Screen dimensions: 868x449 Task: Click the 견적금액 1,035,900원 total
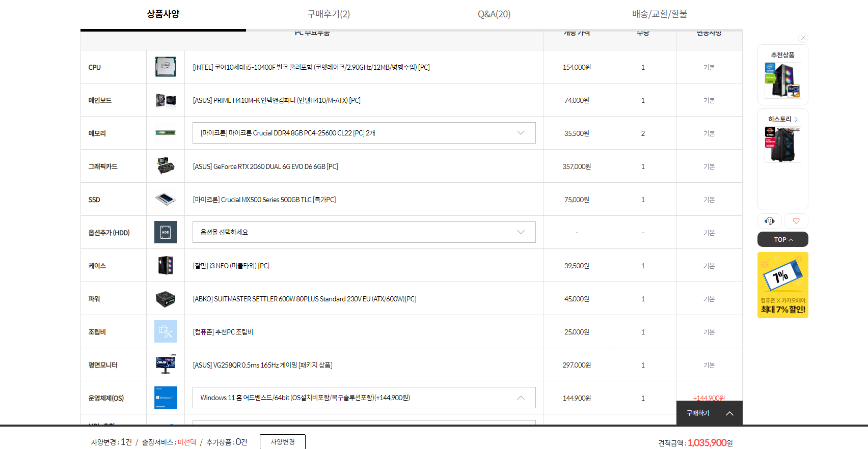point(695,443)
